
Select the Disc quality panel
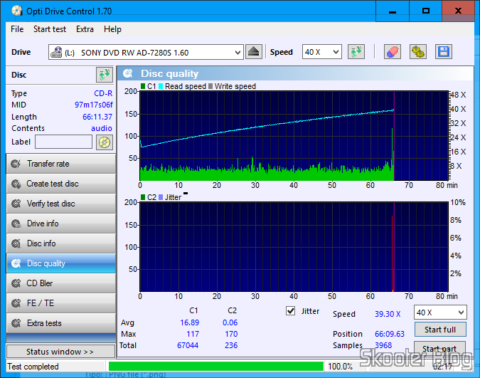[61, 263]
